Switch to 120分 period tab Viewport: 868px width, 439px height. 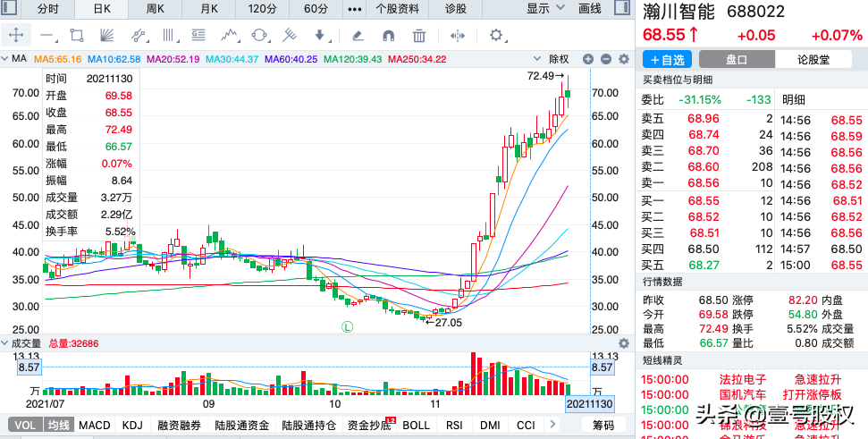point(263,9)
